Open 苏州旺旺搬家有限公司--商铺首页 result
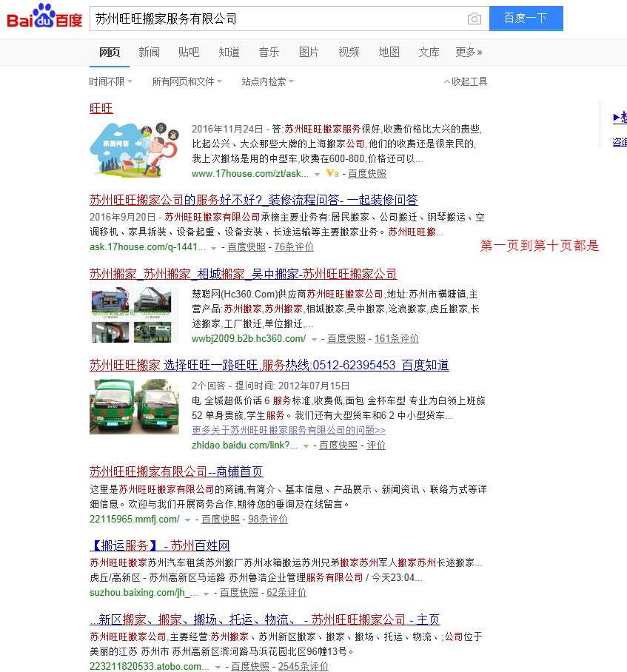The width and height of the screenshot is (627, 672). point(176,472)
